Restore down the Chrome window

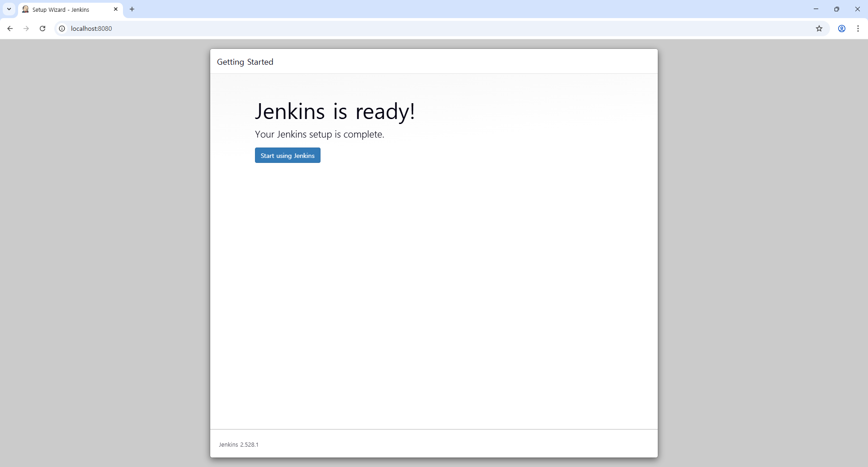837,9
